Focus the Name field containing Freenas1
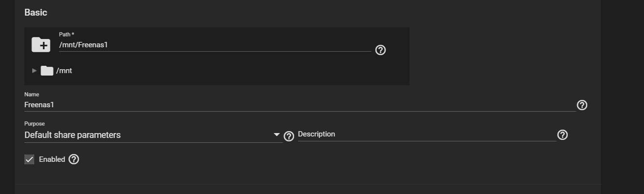Screen dimensions: 644x194 tap(300, 105)
